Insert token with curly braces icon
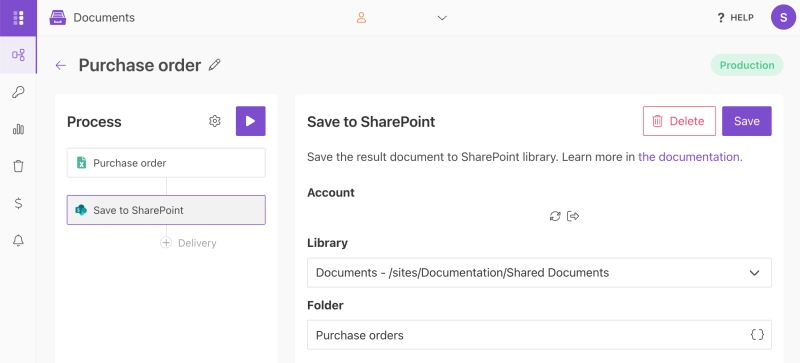 pyautogui.click(x=757, y=335)
